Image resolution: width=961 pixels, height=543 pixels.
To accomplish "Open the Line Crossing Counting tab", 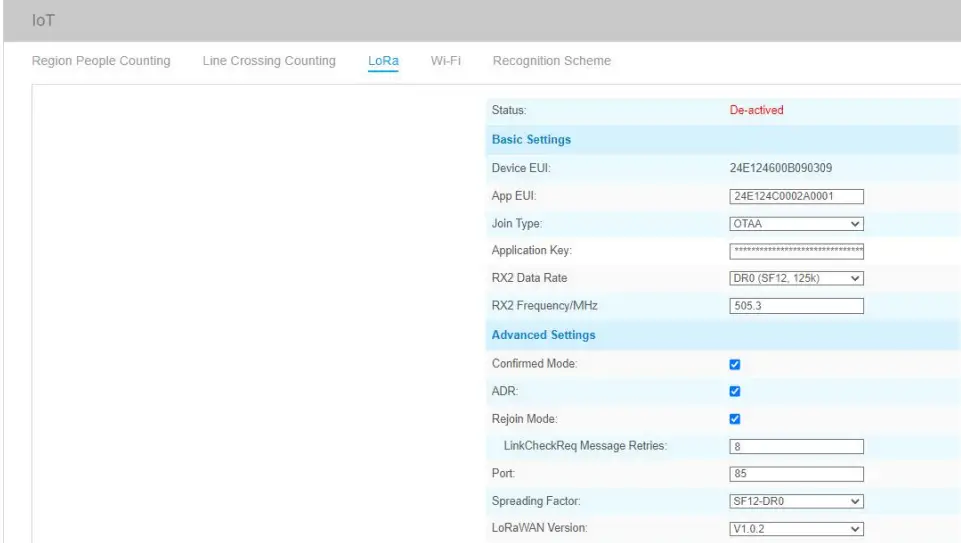I will pyautogui.click(x=269, y=61).
